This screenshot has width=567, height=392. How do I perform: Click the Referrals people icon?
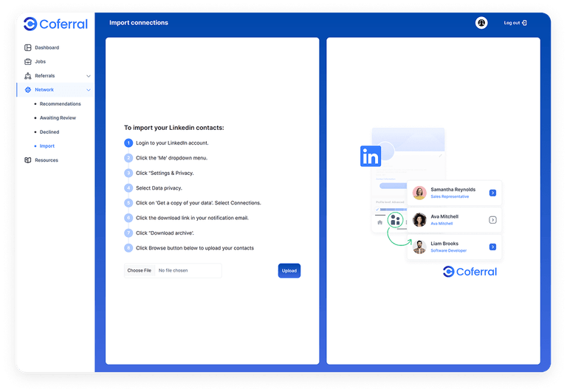(x=28, y=75)
